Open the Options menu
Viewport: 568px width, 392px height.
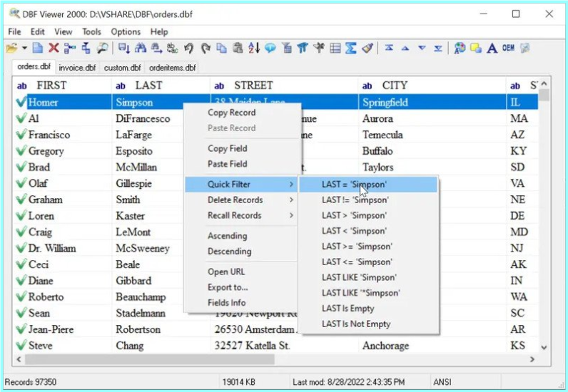point(126,32)
